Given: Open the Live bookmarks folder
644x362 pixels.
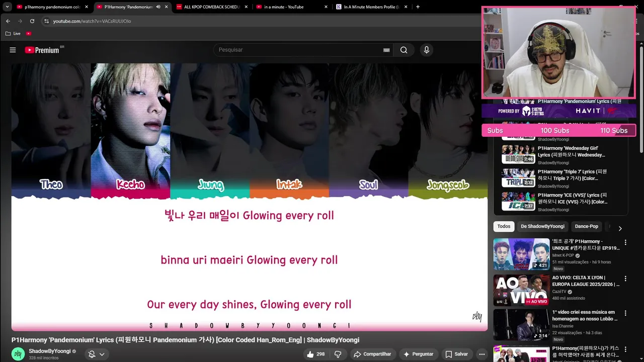Looking at the screenshot, I should point(13,33).
